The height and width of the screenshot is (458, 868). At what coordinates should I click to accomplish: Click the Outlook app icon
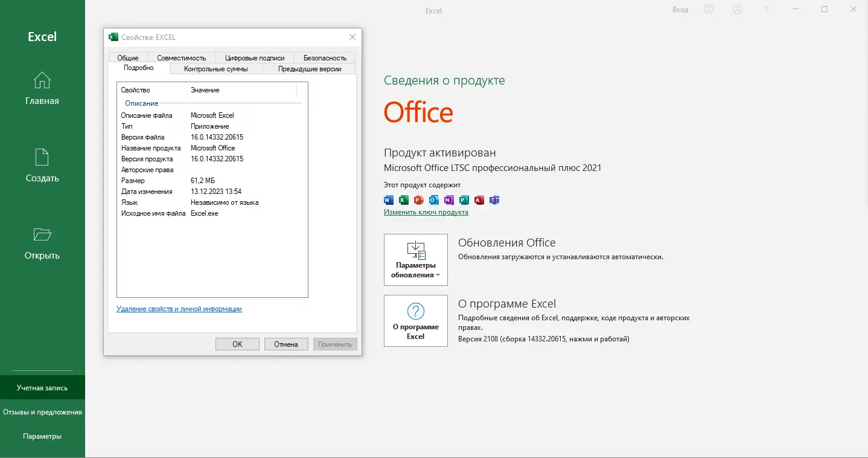coord(434,200)
